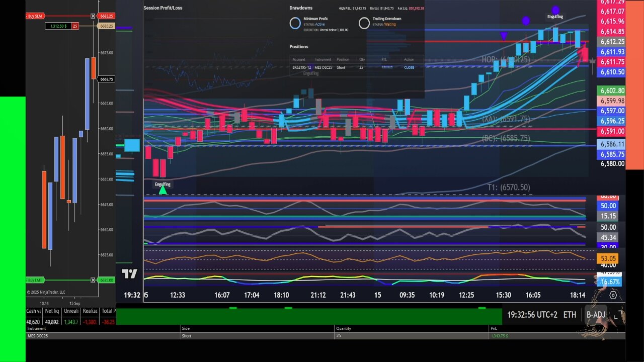Click the 16.67% indicator value label
Viewport: 644px width, 362px height.
(610, 282)
